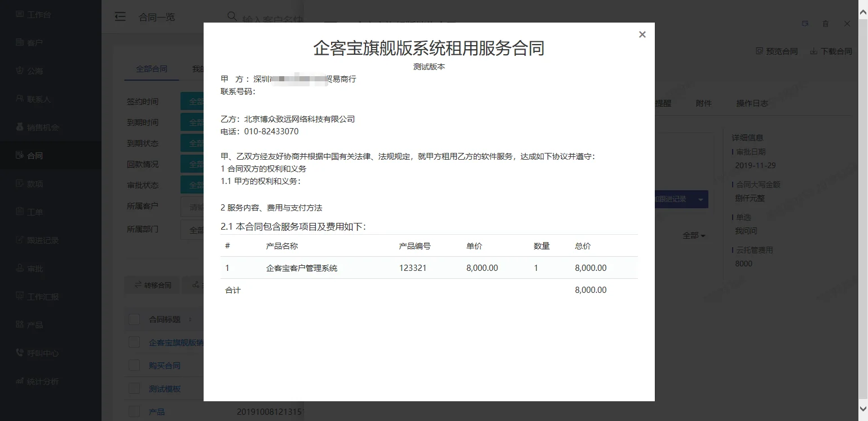The width and height of the screenshot is (868, 421).
Task: Click the dialog title 企客宝旗舰版系统租用服务合同
Action: 429,48
